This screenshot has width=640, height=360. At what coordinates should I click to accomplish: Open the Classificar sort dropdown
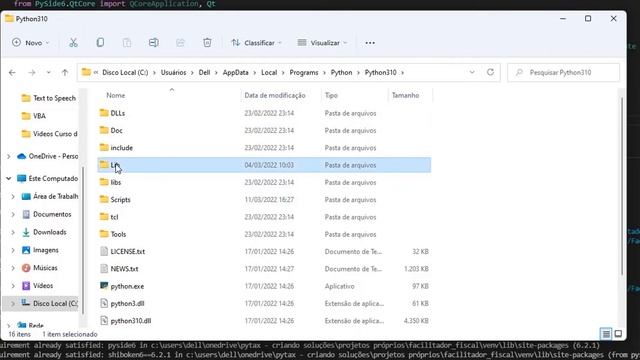click(x=256, y=42)
